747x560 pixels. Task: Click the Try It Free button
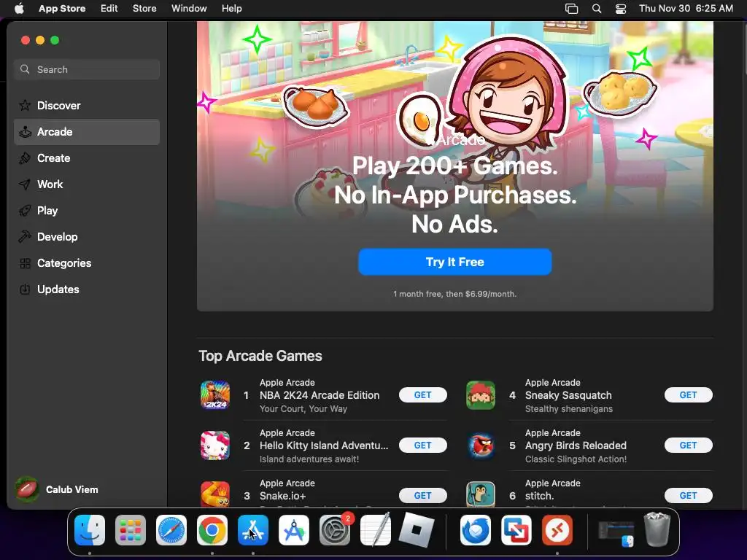pos(455,262)
